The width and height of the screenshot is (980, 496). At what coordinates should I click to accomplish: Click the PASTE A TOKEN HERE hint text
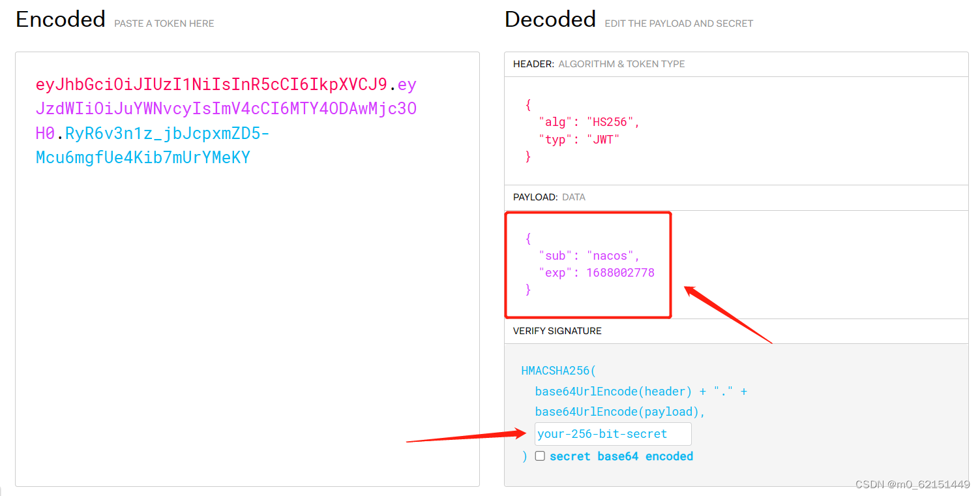pyautogui.click(x=164, y=23)
